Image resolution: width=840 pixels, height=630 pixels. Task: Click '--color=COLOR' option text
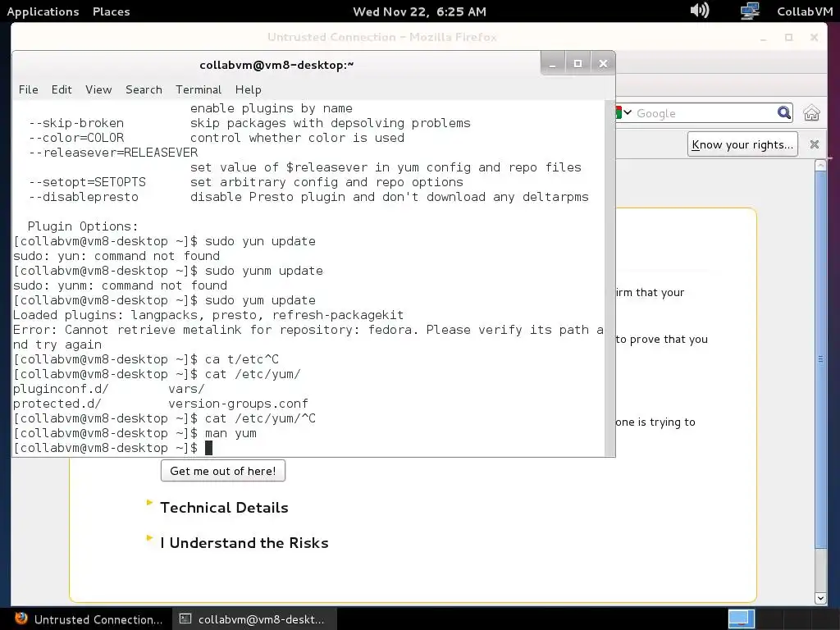click(76, 138)
